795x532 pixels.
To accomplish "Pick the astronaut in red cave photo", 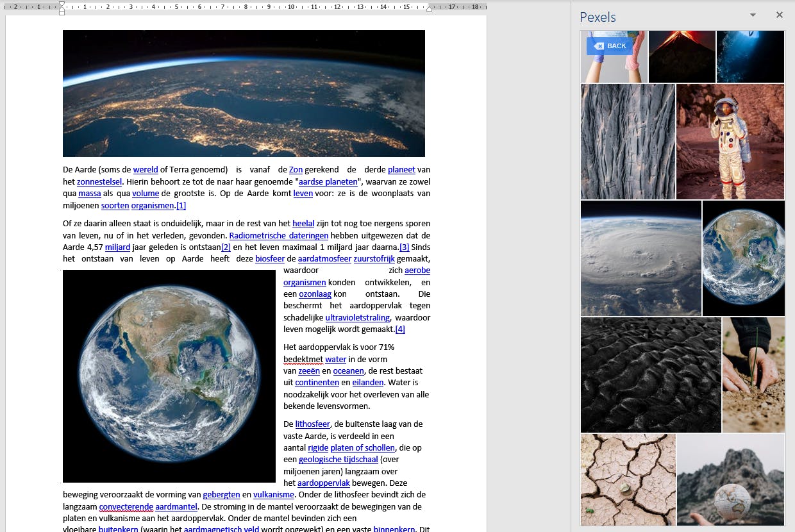I will (730, 142).
